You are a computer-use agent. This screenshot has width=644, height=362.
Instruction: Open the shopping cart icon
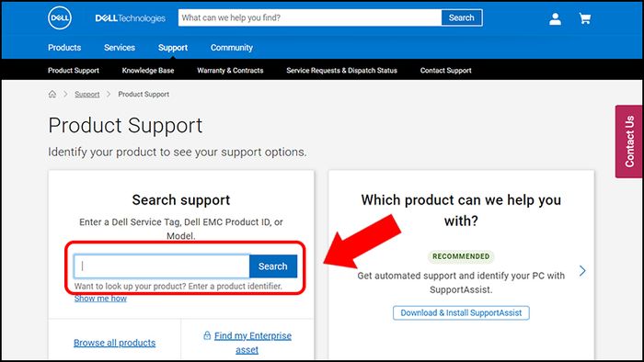pos(585,18)
